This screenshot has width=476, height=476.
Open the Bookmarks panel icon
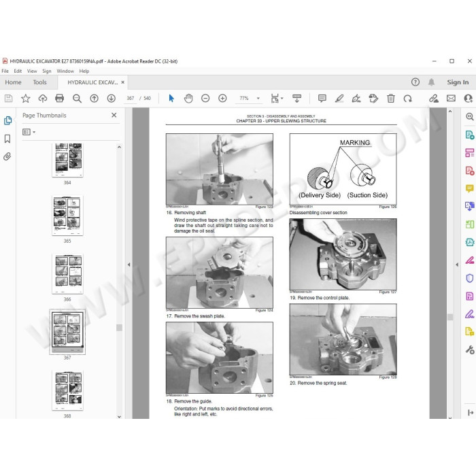point(7,139)
